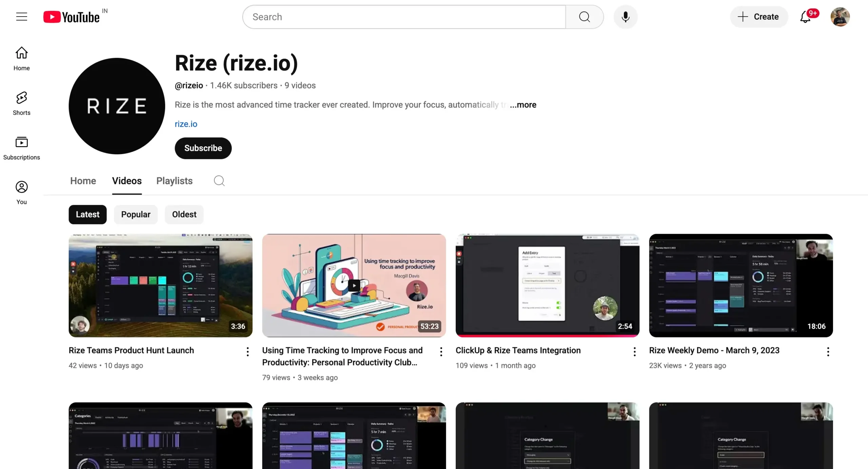Click in the Search input field
This screenshot has width=868, height=469.
404,17
